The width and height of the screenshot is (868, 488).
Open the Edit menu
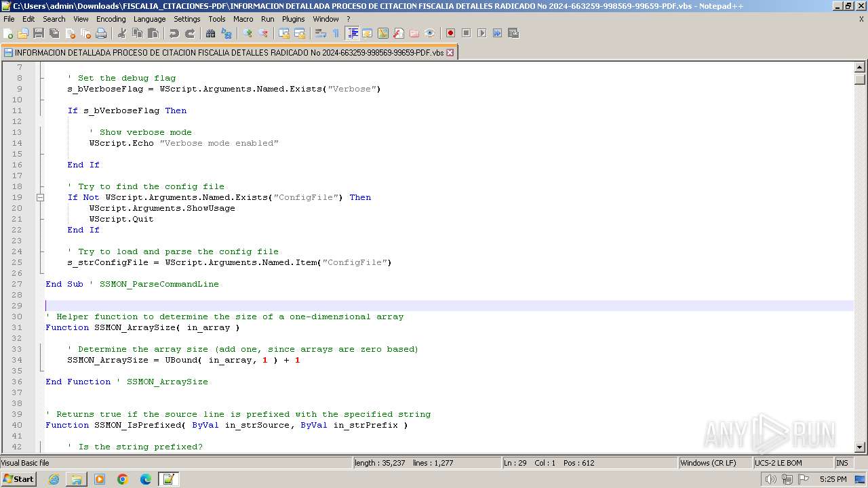point(28,19)
